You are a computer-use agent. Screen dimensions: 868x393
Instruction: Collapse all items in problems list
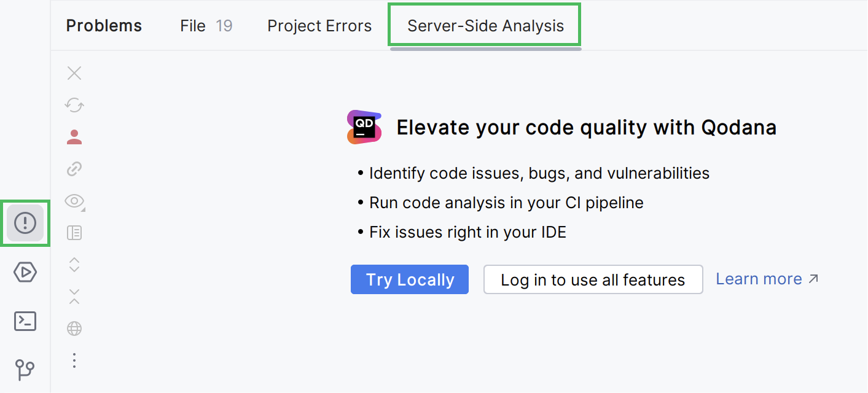point(74,297)
